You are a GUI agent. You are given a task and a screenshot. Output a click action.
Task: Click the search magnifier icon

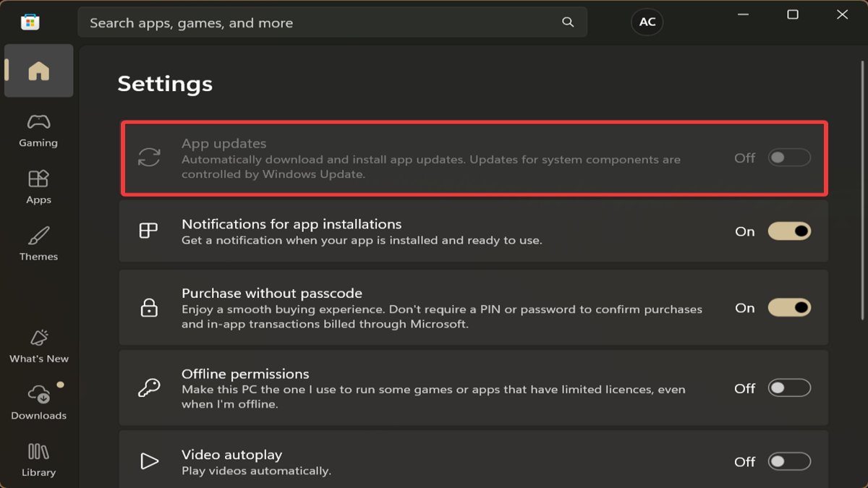[568, 22]
